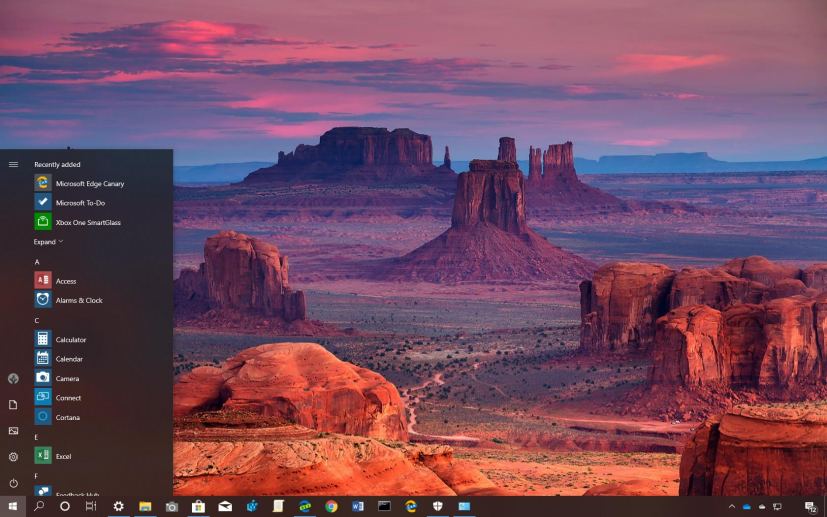This screenshot has height=517, width=827.
Task: Launch Microsoft To-Do app
Action: pos(80,203)
